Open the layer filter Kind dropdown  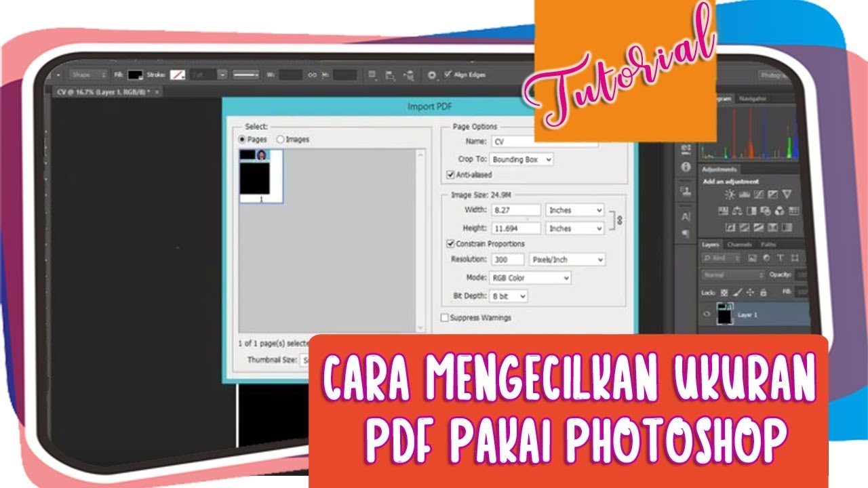point(722,258)
